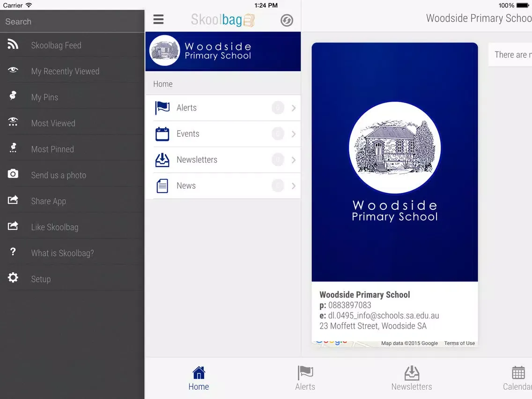The height and width of the screenshot is (399, 532).
Task: Open the Alerts list row label
Action: (x=186, y=108)
